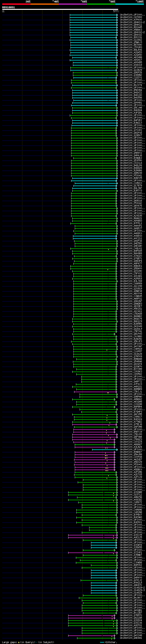The width and height of the screenshot is (146, 644).
Task: Select label UniRef100_A8IHM8
Action: point(131,57)
